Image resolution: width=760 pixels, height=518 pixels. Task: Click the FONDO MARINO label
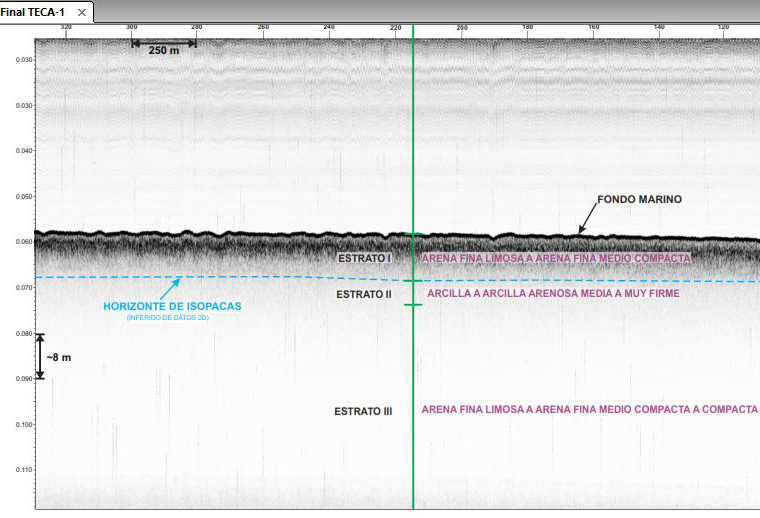click(639, 199)
